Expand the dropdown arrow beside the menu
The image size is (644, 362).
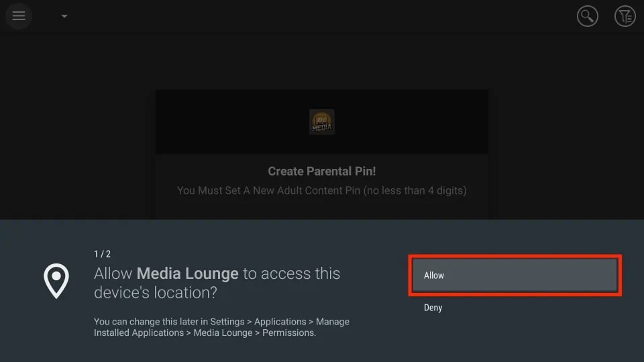[64, 16]
